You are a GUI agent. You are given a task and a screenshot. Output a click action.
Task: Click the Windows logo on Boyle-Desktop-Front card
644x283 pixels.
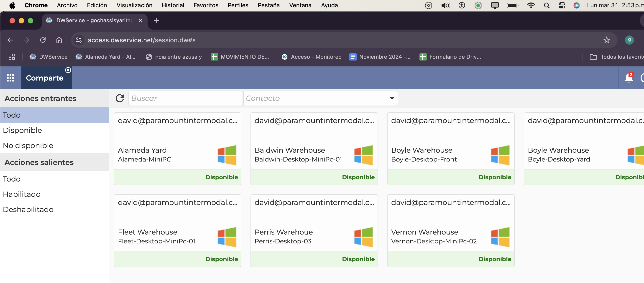tap(500, 155)
